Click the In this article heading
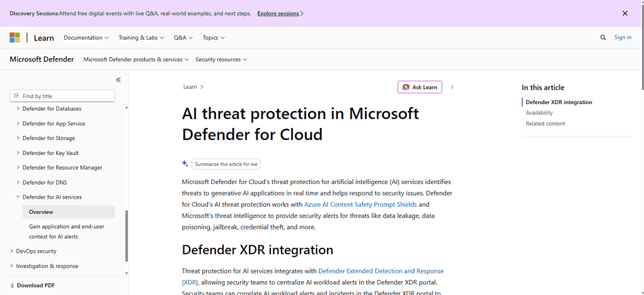 coord(543,88)
